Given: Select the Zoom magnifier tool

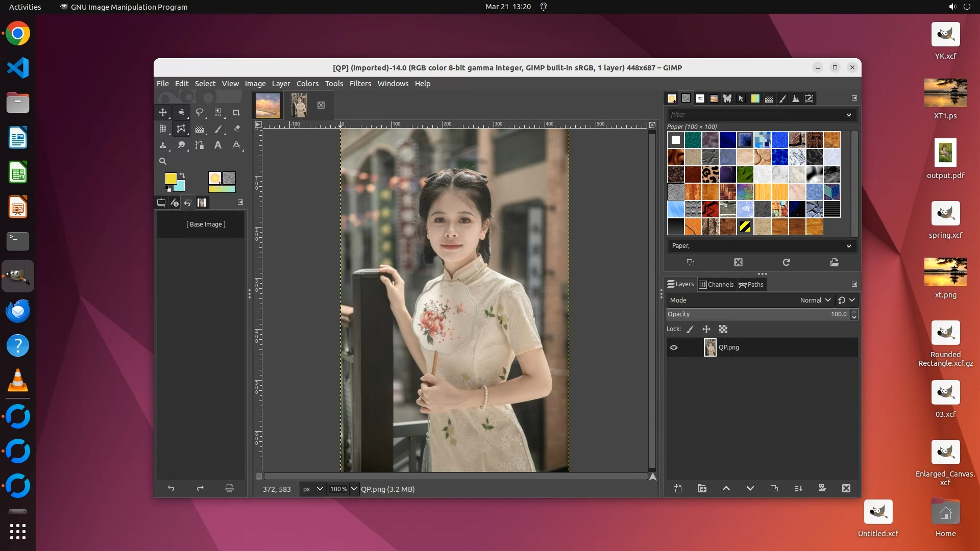Looking at the screenshot, I should (x=163, y=161).
